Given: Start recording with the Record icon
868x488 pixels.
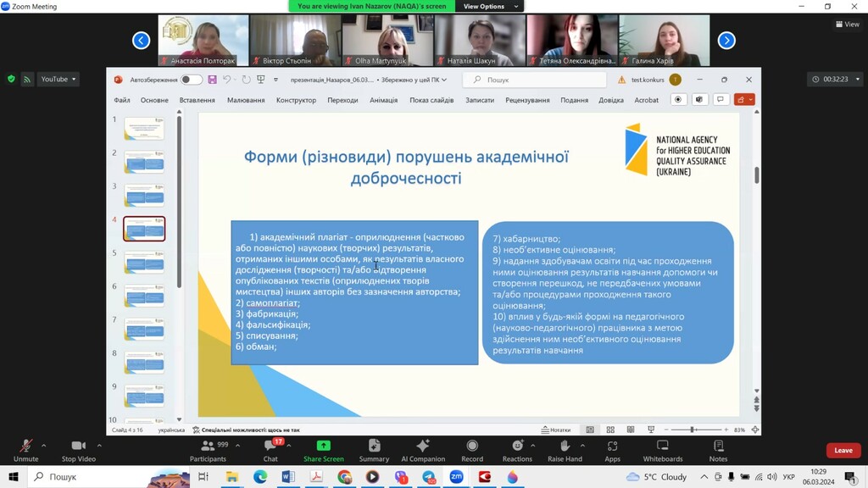Looking at the screenshot, I should point(472,449).
